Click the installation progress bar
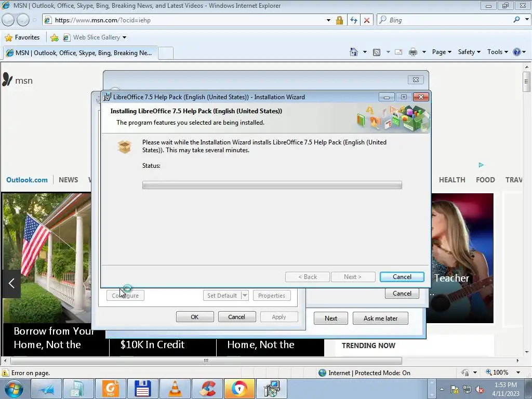 (272, 185)
